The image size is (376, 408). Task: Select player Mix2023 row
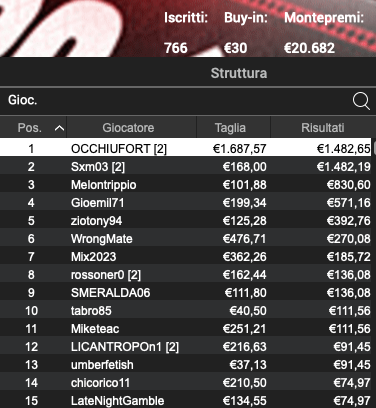point(186,256)
